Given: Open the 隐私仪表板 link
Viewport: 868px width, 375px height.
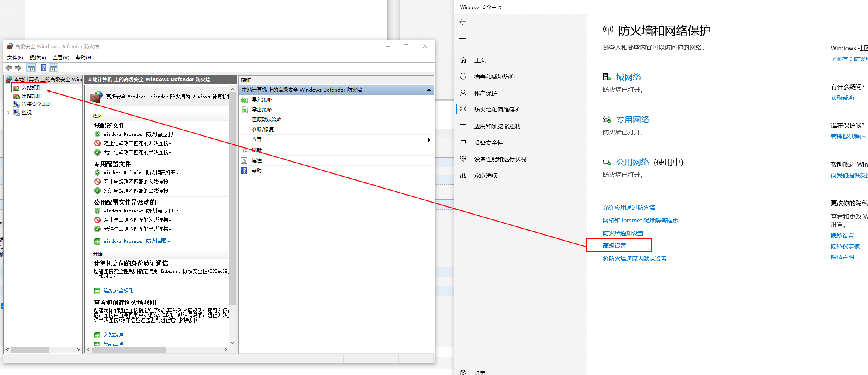Looking at the screenshot, I should pyautogui.click(x=845, y=247).
